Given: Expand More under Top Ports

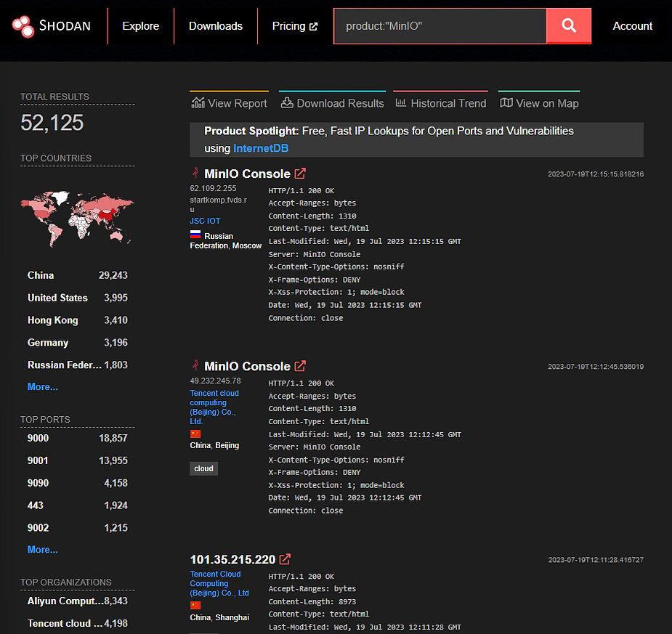Looking at the screenshot, I should pos(42,549).
